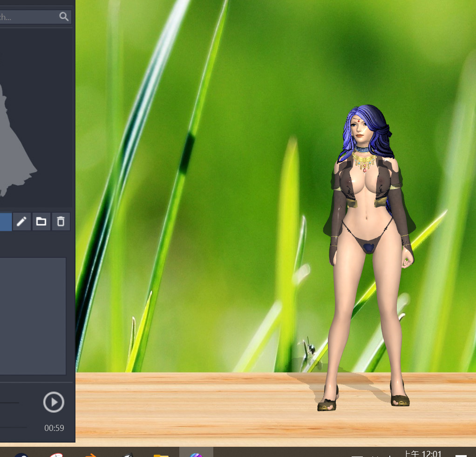Click the orange arrow taskbar icon
The width and height of the screenshot is (476, 457).
[x=91, y=455]
